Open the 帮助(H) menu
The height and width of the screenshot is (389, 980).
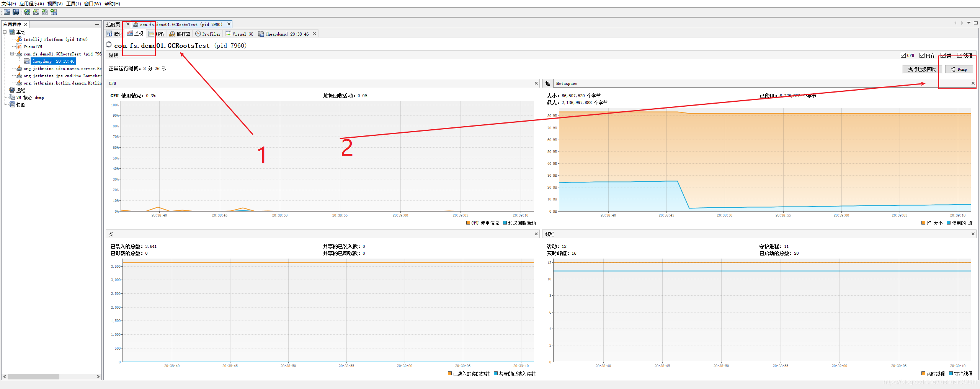[112, 3]
